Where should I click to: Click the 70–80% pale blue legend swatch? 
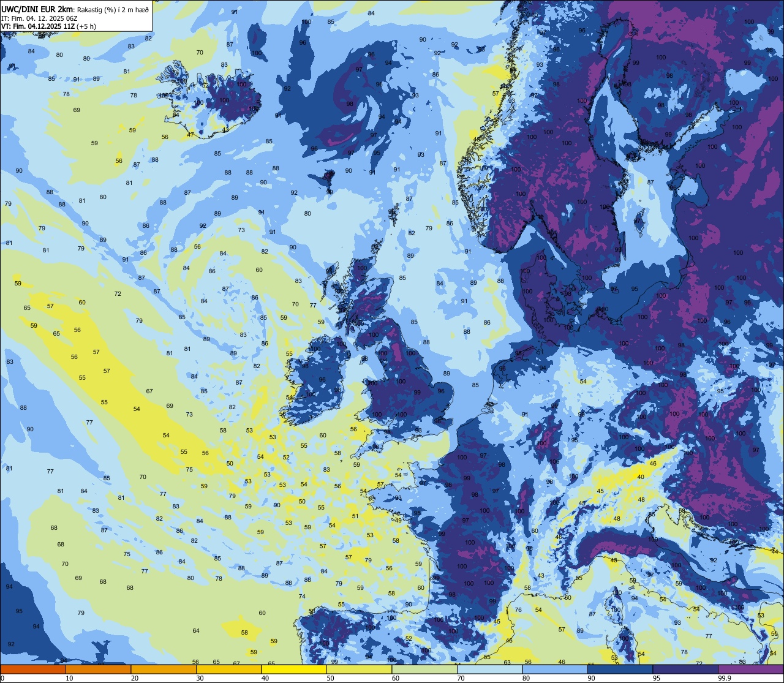pyautogui.click(x=489, y=669)
